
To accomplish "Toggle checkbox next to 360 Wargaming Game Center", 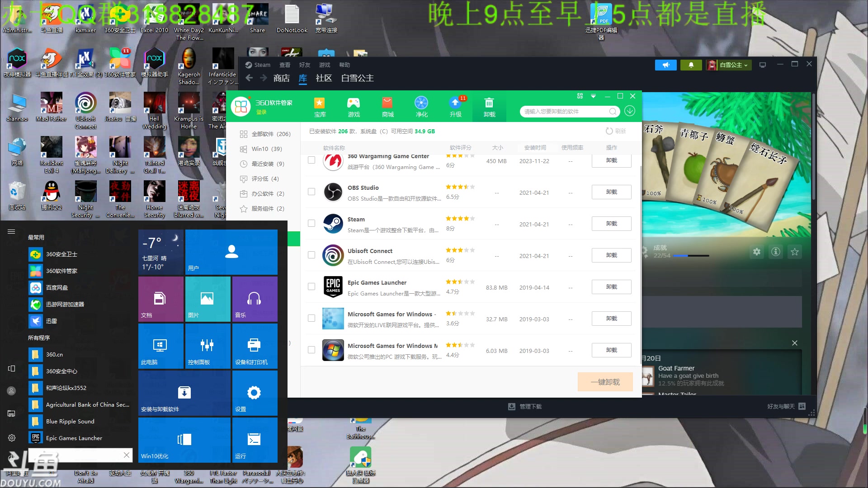I will [x=311, y=160].
